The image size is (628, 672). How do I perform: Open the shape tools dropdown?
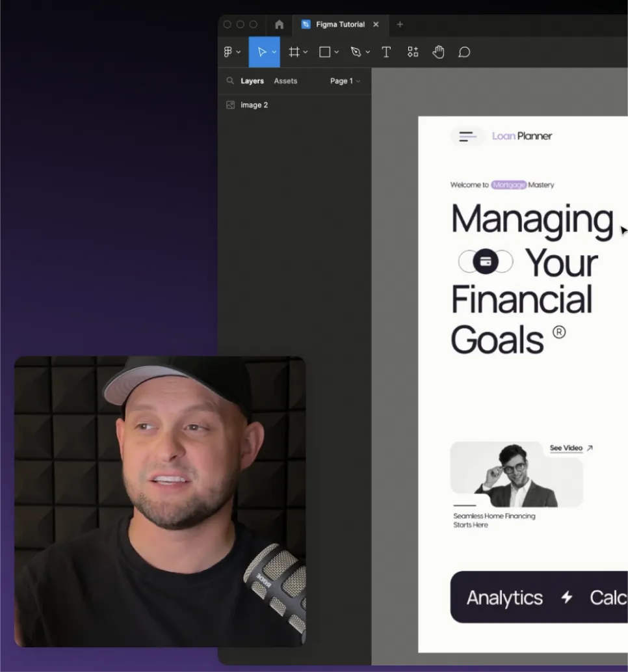coord(337,52)
